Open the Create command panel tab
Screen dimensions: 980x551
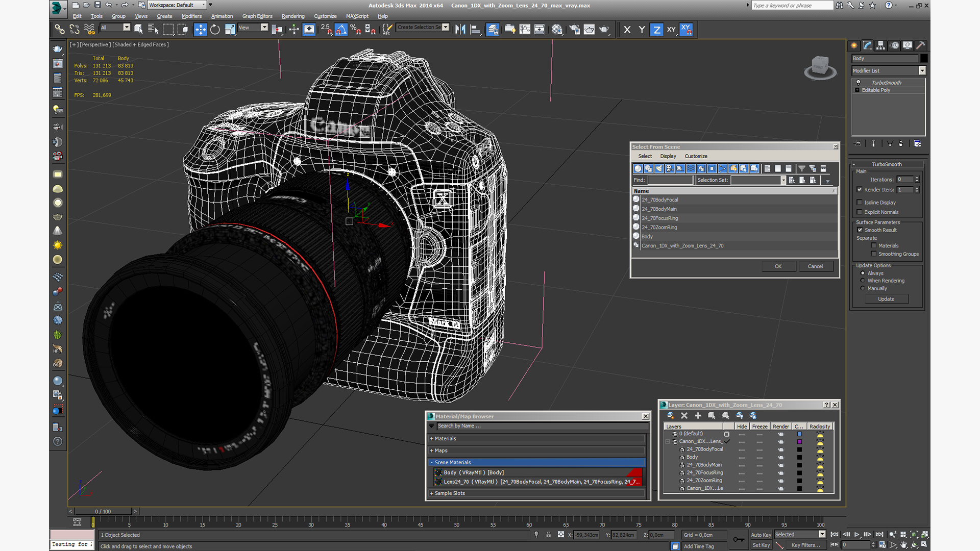pyautogui.click(x=854, y=45)
